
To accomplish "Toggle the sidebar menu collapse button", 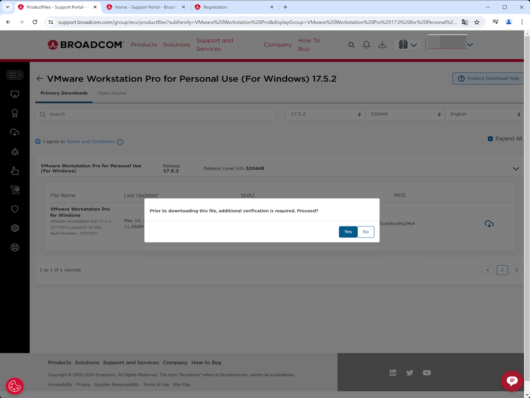I will point(15,75).
